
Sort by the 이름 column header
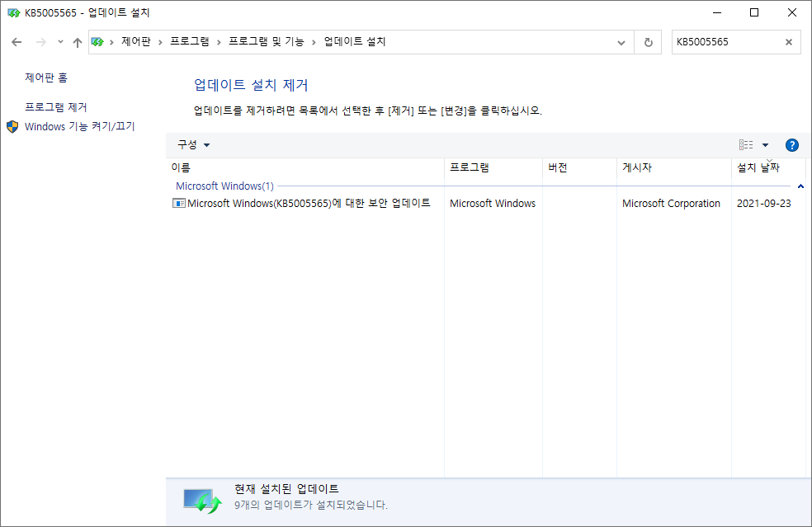pyautogui.click(x=307, y=167)
